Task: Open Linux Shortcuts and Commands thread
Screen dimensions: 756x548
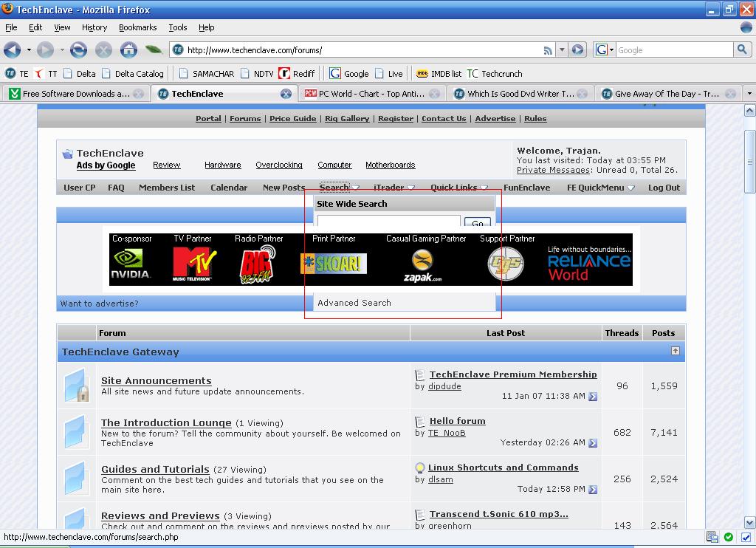Action: pyautogui.click(x=504, y=467)
